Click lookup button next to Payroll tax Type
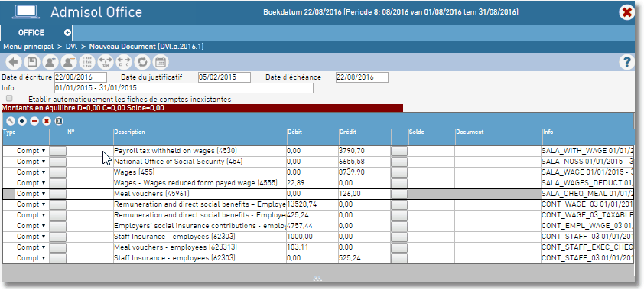Viewport: 644px width, 291px height. click(x=58, y=152)
